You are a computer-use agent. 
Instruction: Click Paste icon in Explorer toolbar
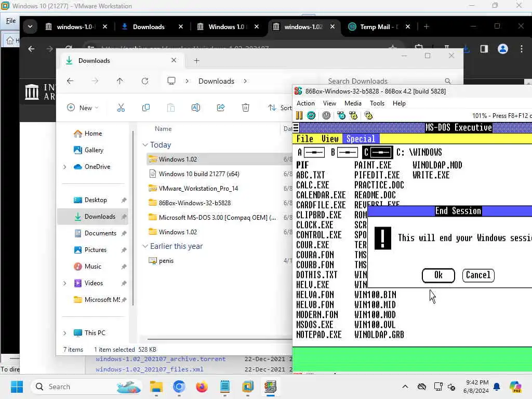click(x=170, y=108)
